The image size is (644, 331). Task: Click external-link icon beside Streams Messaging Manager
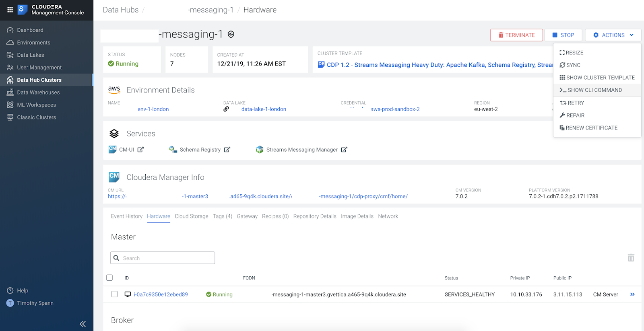(344, 150)
